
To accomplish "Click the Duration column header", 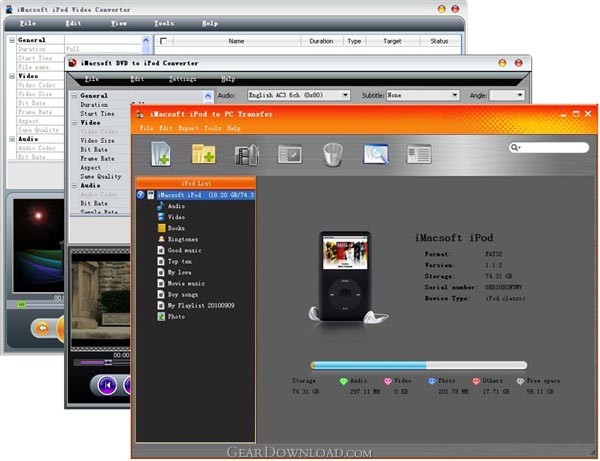I will point(321,41).
